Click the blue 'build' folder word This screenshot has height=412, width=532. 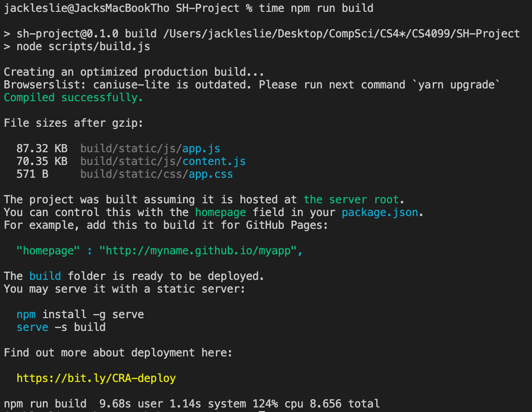[x=45, y=276]
